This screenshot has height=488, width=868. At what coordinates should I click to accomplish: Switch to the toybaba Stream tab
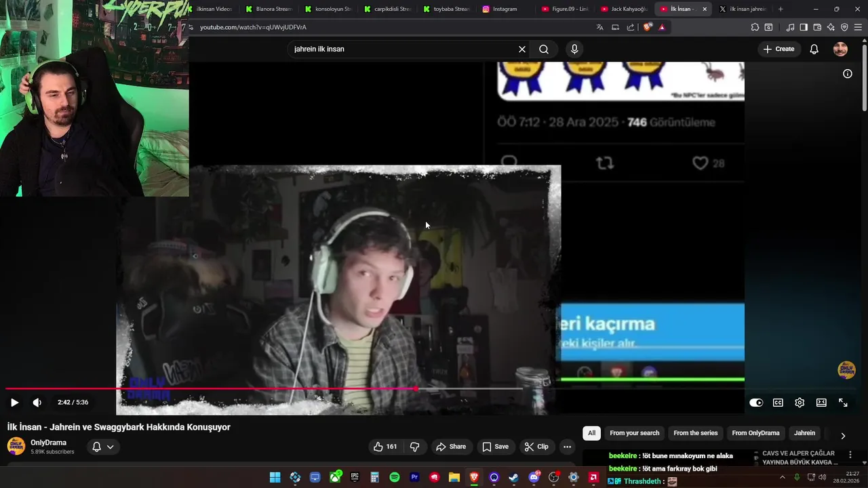pyautogui.click(x=446, y=9)
